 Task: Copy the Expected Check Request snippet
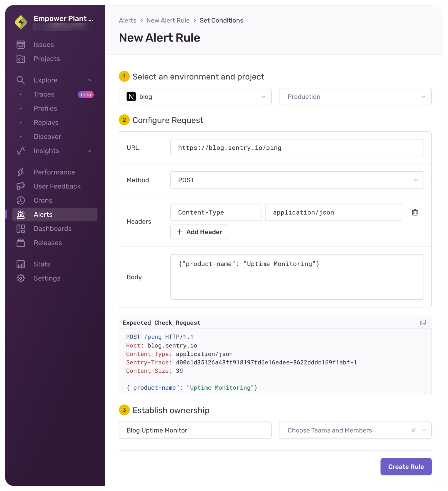pos(423,323)
